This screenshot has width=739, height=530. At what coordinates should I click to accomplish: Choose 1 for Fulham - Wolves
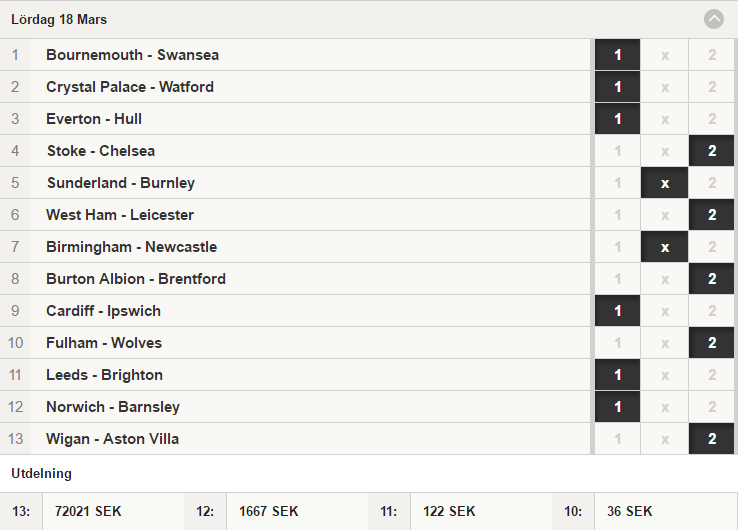click(617, 343)
